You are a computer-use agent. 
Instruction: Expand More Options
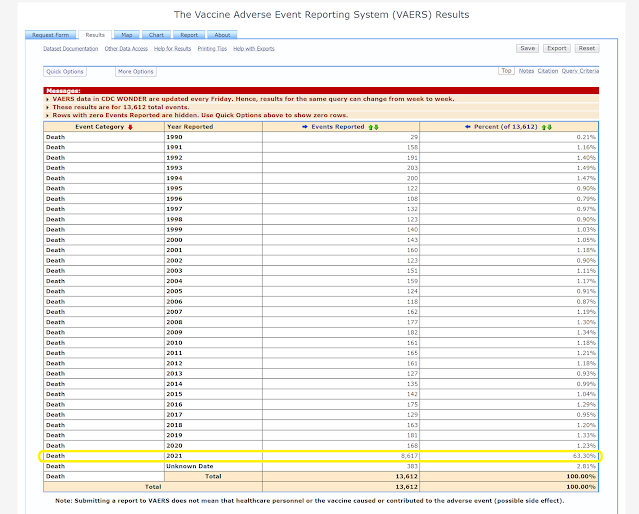136,72
